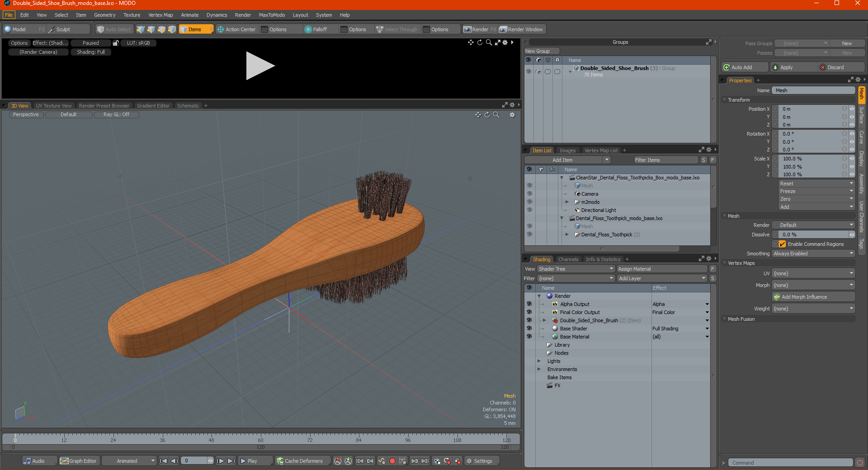
Task: Activate Items selection mode
Action: tap(196, 29)
